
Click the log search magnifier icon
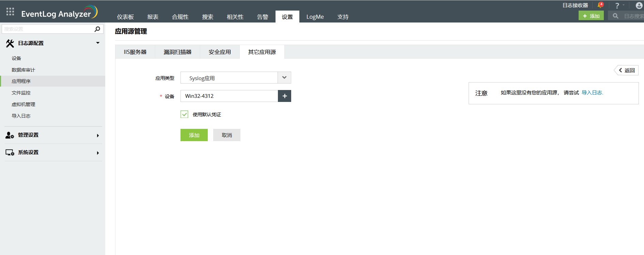coord(615,16)
